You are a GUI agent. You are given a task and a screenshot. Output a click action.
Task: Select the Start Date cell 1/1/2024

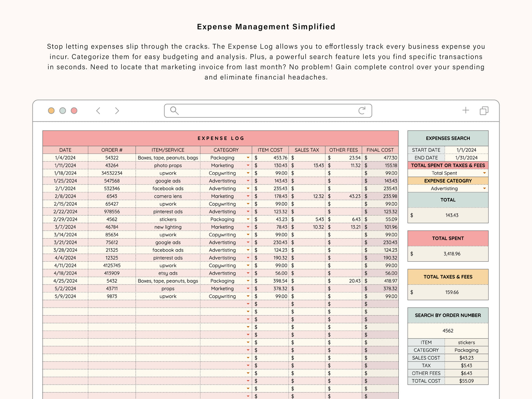coord(466,150)
